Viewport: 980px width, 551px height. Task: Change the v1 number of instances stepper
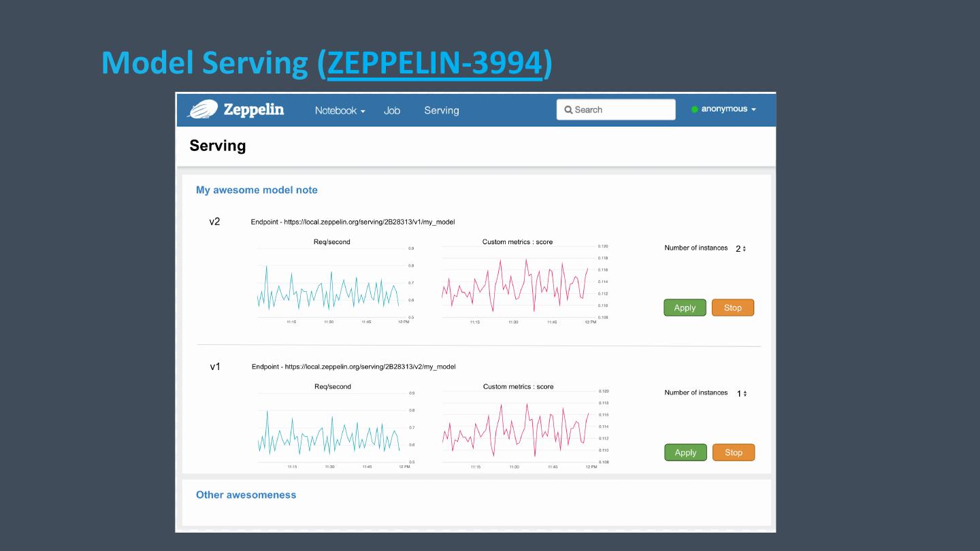(742, 394)
